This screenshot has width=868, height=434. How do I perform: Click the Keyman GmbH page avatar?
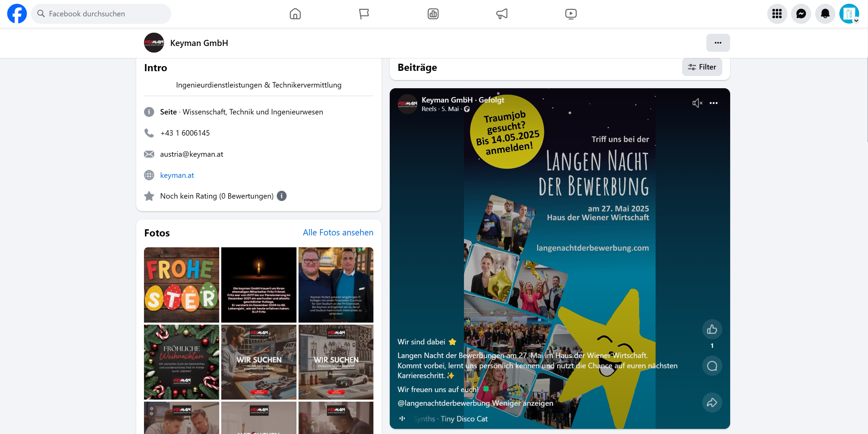(x=154, y=43)
